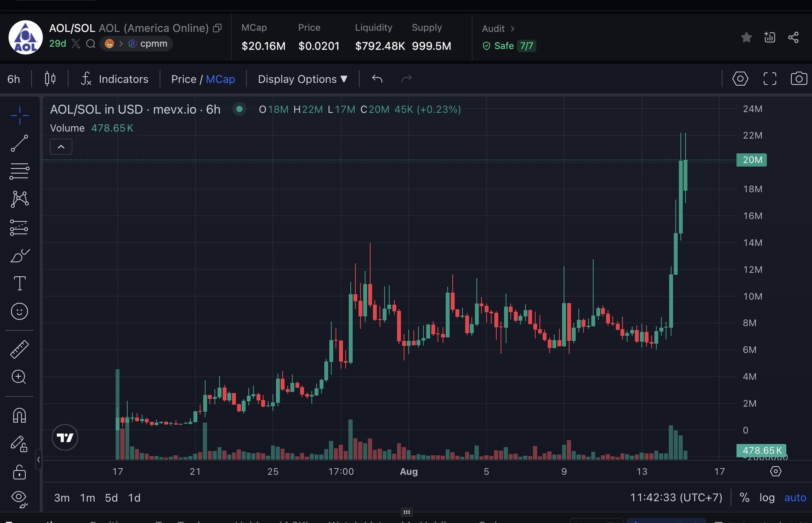Enter fullscreen chart mode
812x523 pixels.
(x=770, y=79)
